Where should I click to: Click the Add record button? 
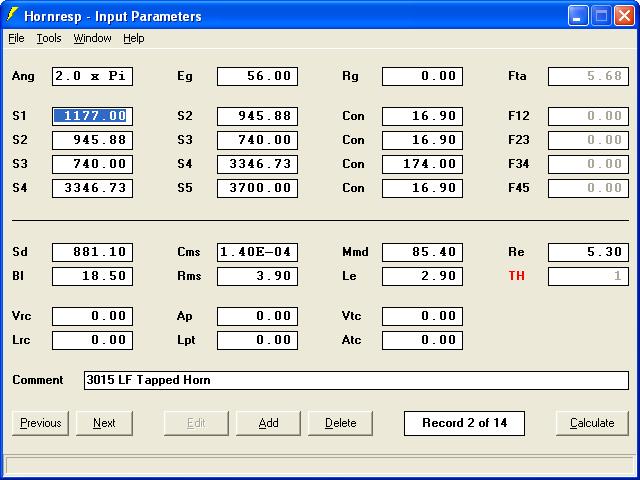pyautogui.click(x=268, y=423)
